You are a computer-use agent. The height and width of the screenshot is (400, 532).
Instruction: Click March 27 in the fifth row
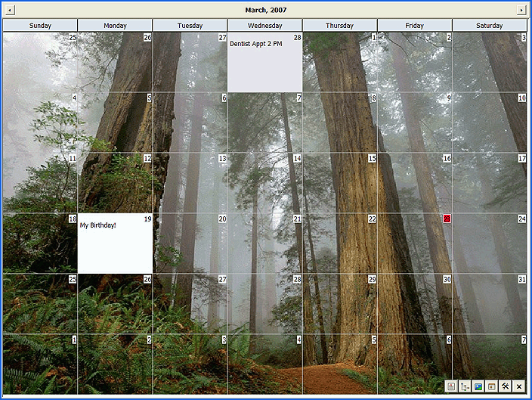pos(222,280)
